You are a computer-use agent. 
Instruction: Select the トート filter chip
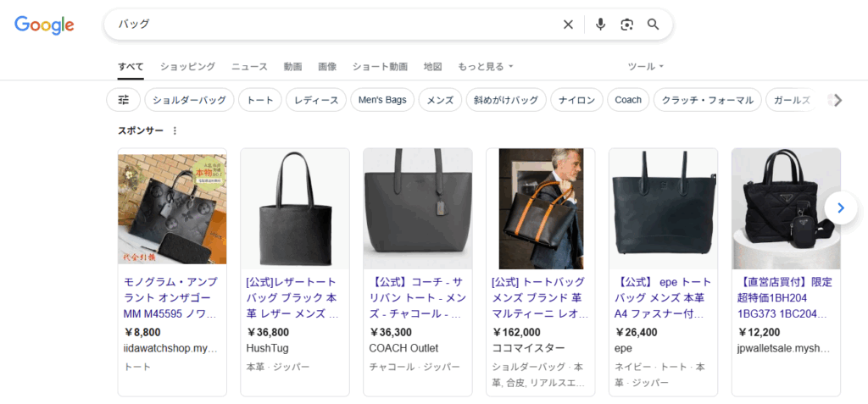pos(260,100)
